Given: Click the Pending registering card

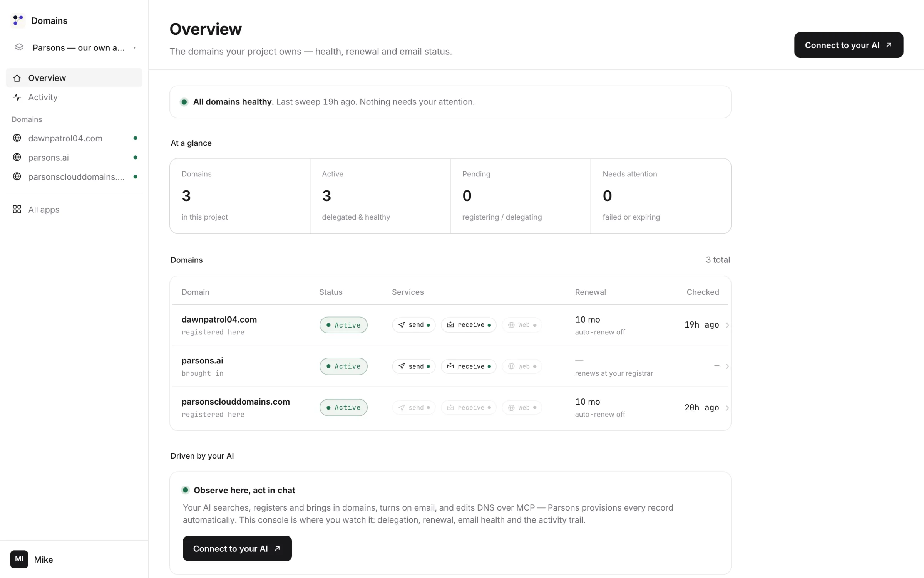Looking at the screenshot, I should point(521,196).
